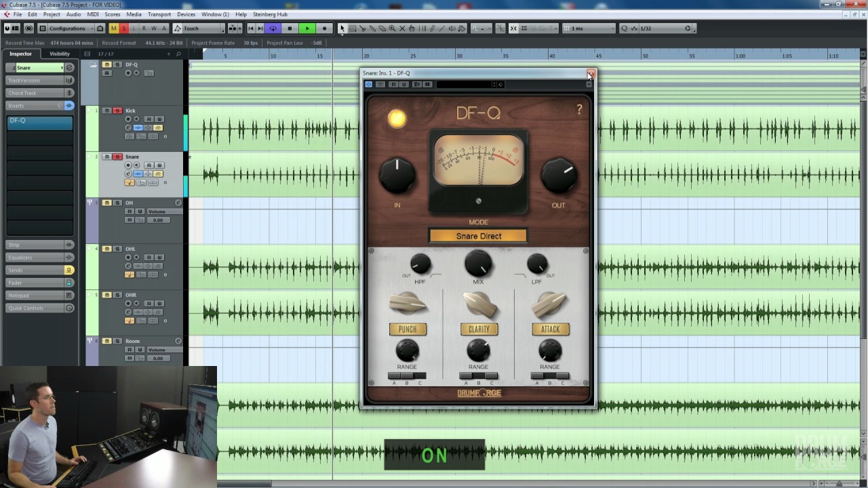Image resolution: width=868 pixels, height=488 pixels.
Task: Mute the Kick track
Action: [x=107, y=110]
